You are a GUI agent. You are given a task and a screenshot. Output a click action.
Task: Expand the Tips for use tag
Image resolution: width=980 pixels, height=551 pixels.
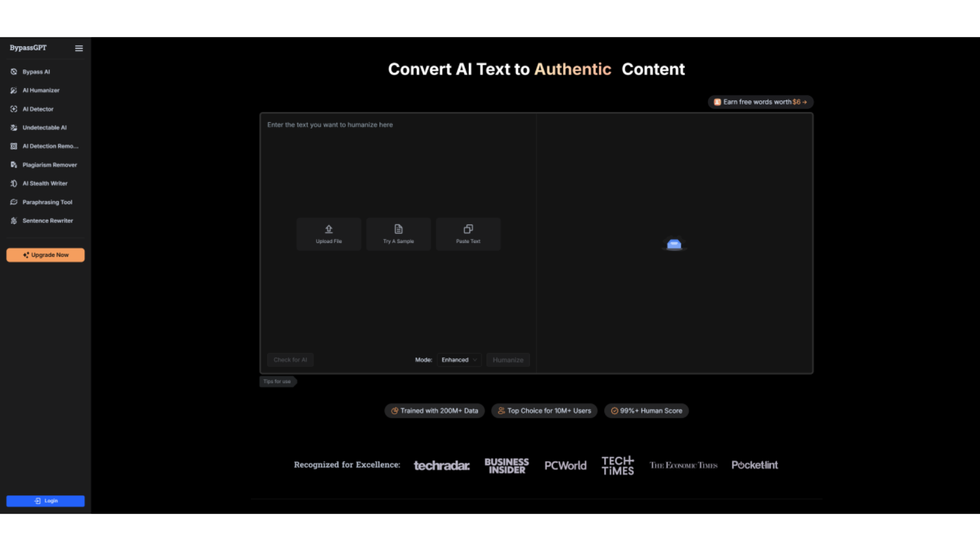tap(277, 382)
